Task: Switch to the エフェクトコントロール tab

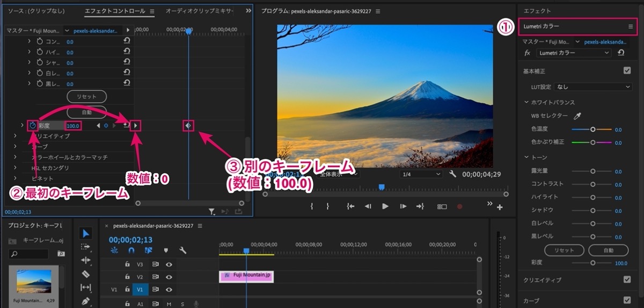Action: point(115,11)
